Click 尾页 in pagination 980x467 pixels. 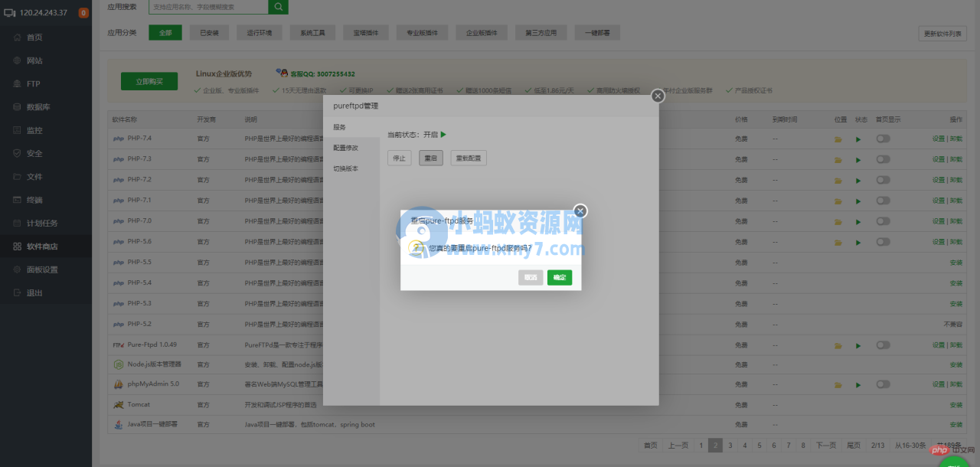(853, 445)
